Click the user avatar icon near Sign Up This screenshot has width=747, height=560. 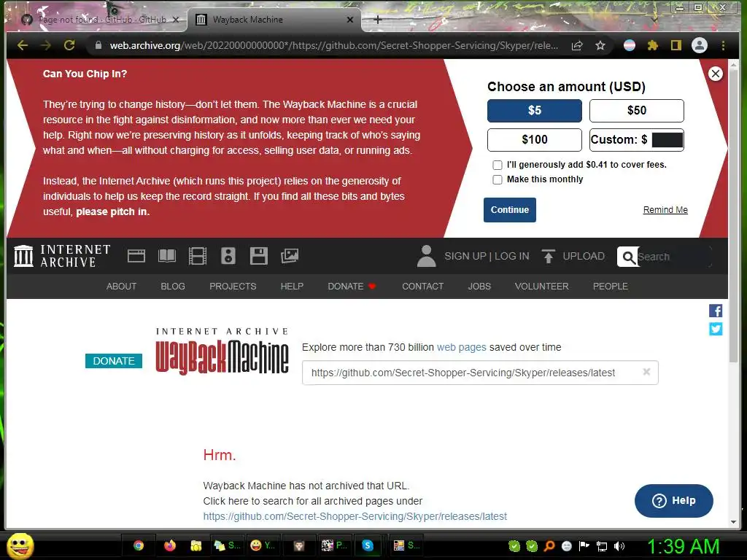coord(426,256)
